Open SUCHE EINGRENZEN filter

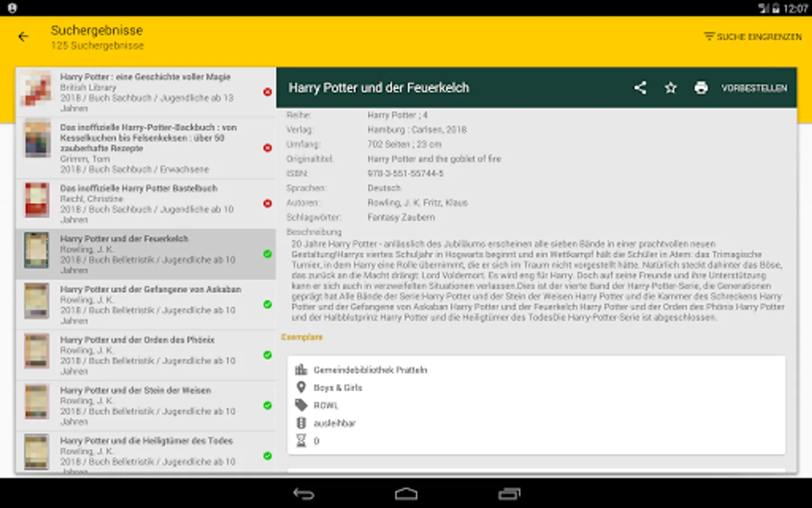[753, 37]
